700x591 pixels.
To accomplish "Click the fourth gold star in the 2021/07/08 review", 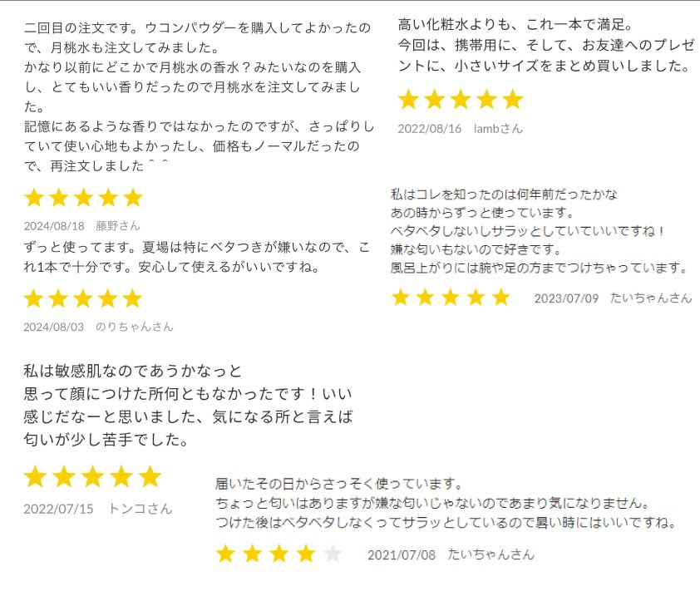I will (306, 554).
